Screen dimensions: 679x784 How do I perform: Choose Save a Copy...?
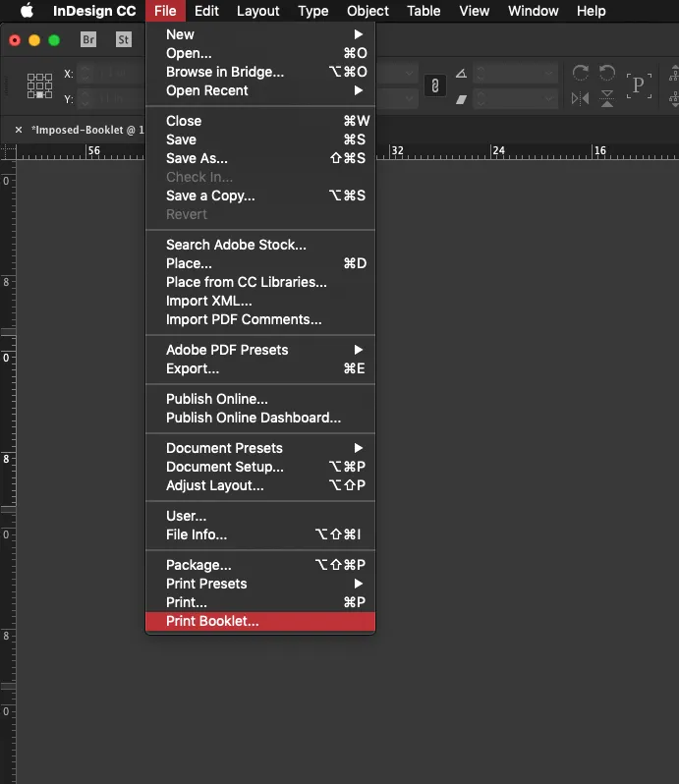point(260,196)
